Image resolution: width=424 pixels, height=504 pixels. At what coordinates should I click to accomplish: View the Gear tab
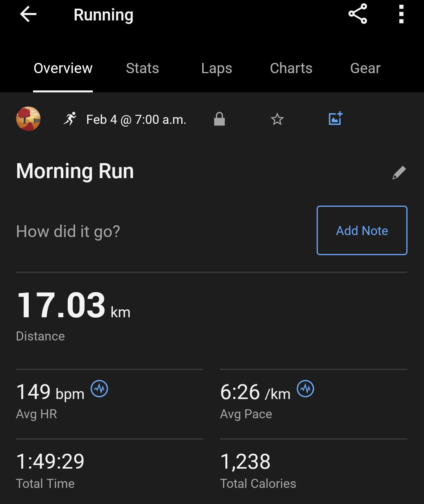pyautogui.click(x=365, y=68)
